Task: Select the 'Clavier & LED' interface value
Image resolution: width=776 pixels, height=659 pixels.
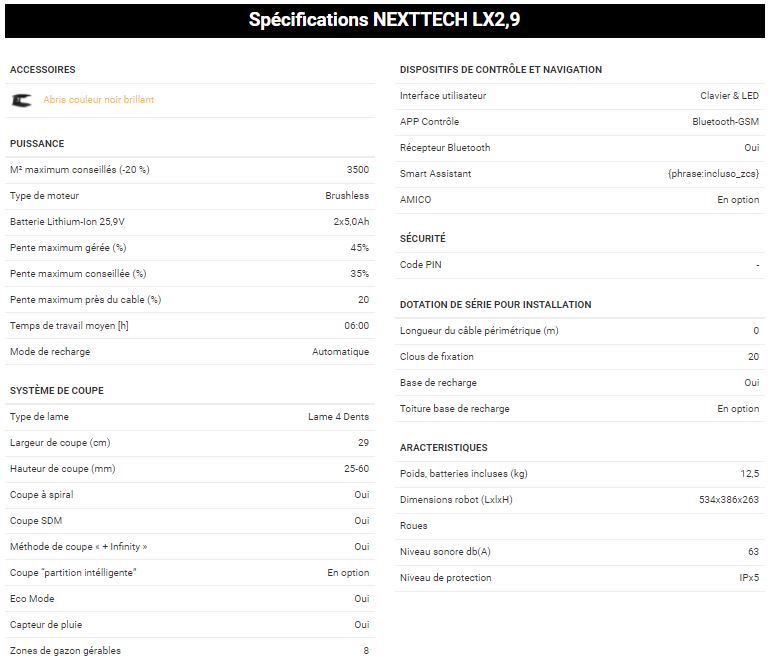Action: click(729, 95)
